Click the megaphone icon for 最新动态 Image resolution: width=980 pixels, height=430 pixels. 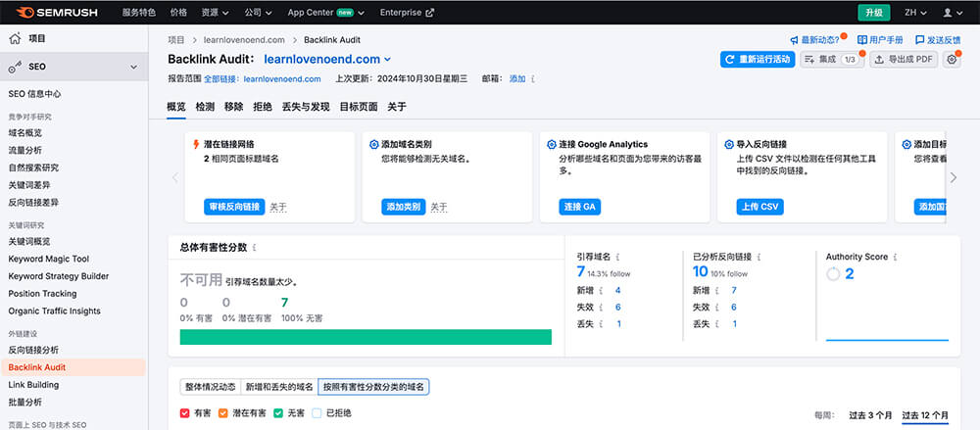794,40
